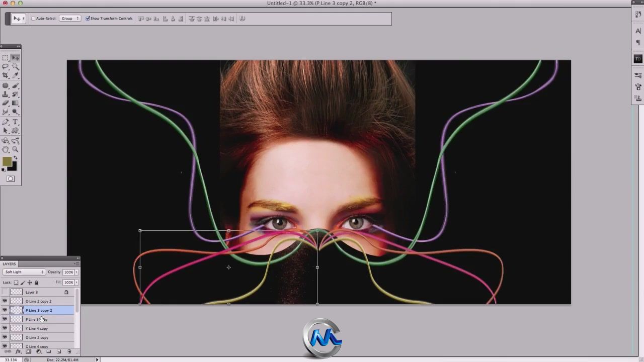Uncheck Show Transform Controls

point(88,19)
